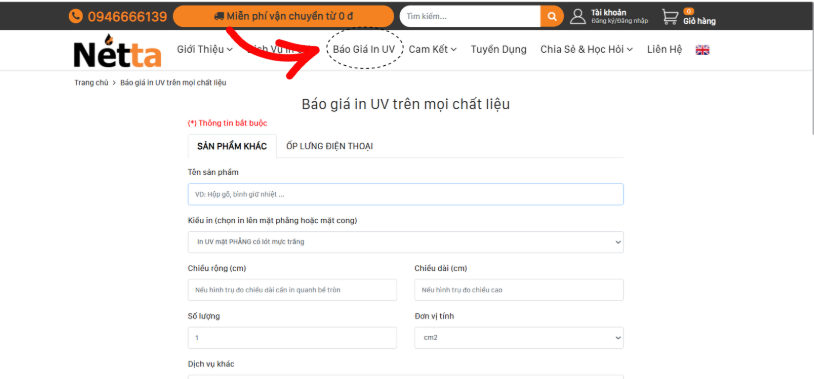Viewport: 814px width, 379px height.
Task: Expand the Giới Thiệu menu
Action: point(205,49)
